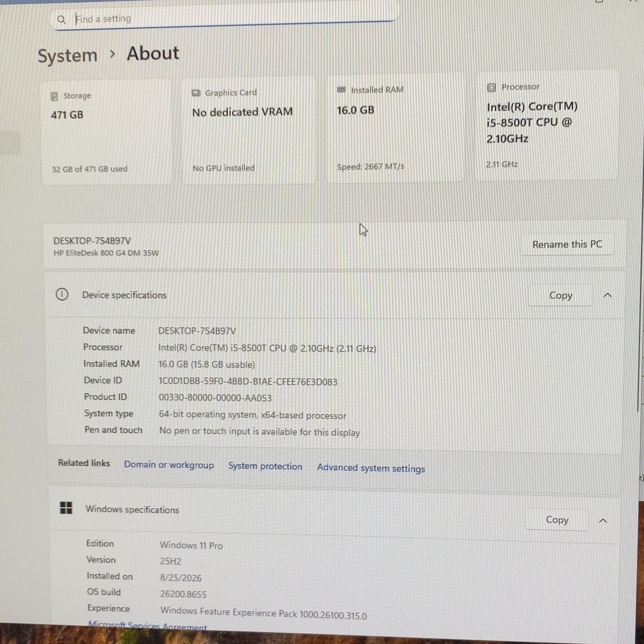Viewport: 644px width, 644px height.
Task: Open Domain or workgroup link
Action: pyautogui.click(x=169, y=465)
